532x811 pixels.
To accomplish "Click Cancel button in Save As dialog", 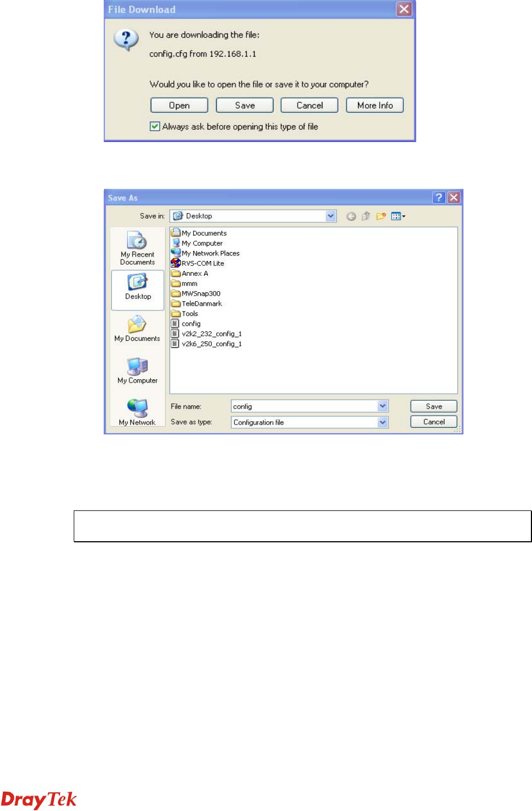I will [x=434, y=422].
